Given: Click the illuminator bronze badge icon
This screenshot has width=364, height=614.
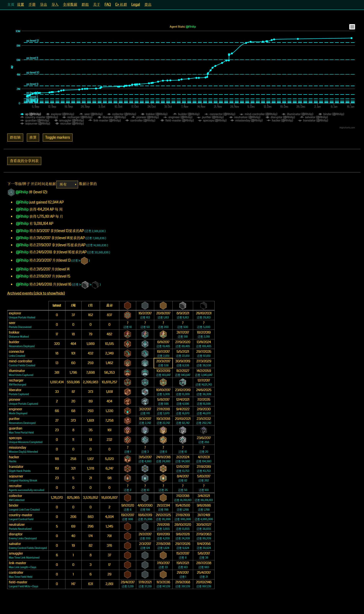Looking at the screenshot, I should [128, 372].
